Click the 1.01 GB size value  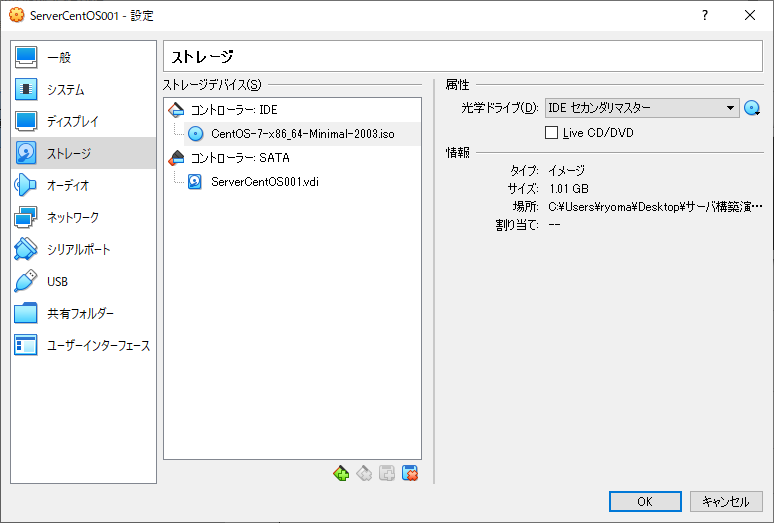[569, 188]
